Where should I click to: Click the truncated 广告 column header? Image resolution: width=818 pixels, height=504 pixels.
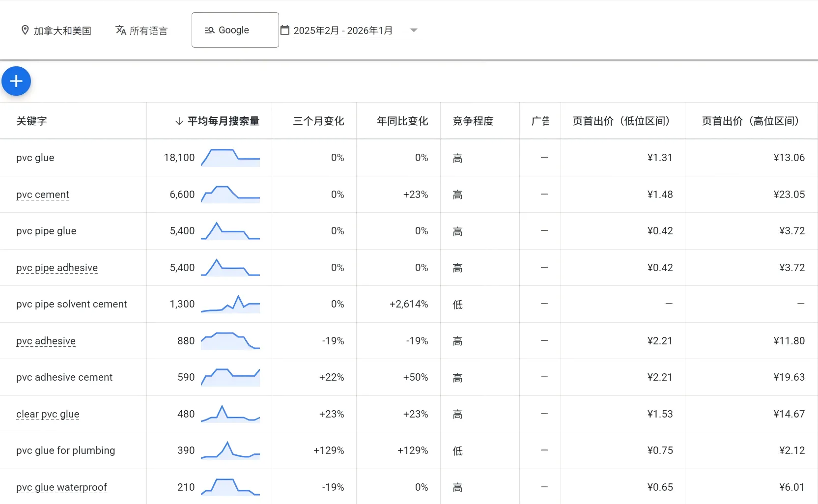click(x=540, y=121)
